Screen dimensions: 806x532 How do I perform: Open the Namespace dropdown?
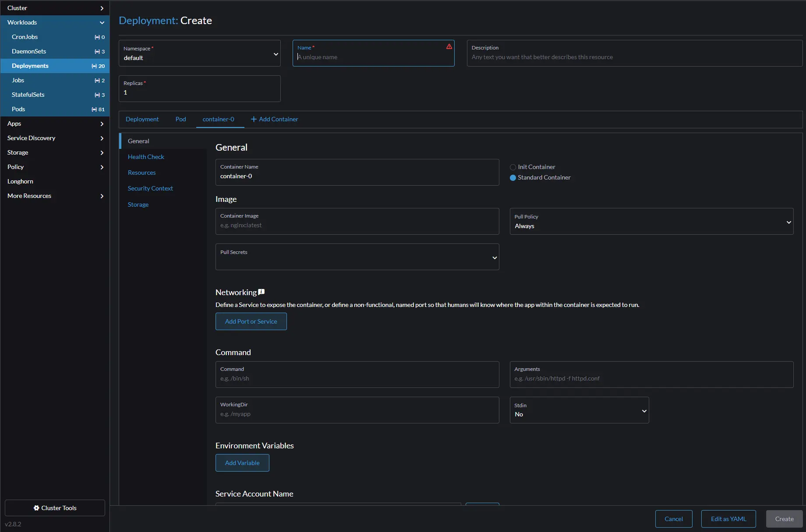click(199, 53)
